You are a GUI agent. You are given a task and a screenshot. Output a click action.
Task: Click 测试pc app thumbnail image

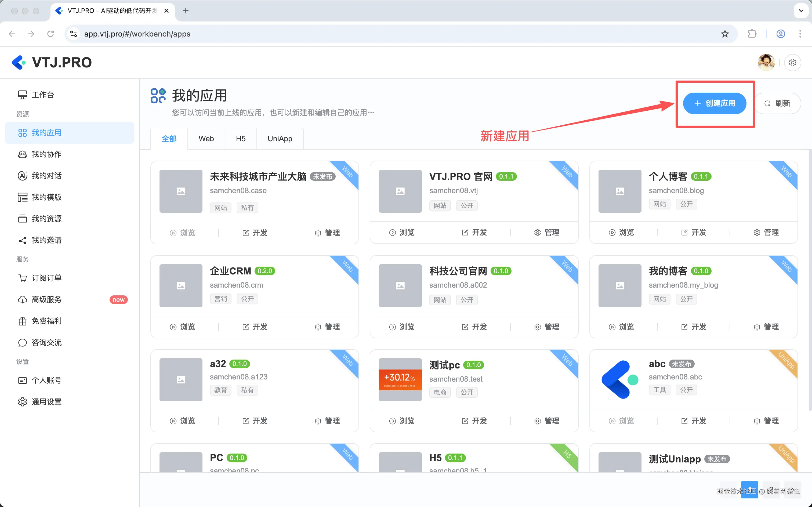coord(400,380)
